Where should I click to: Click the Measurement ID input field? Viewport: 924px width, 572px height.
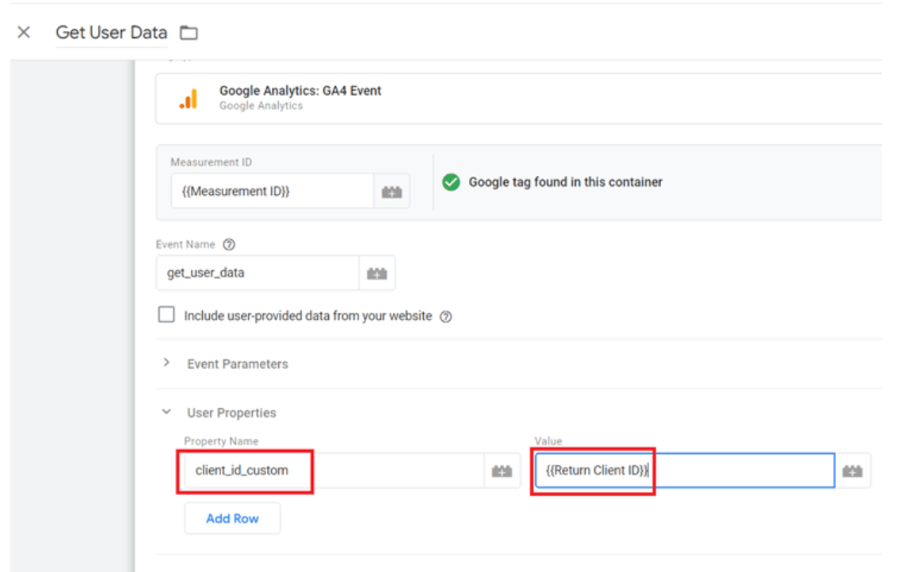click(273, 191)
